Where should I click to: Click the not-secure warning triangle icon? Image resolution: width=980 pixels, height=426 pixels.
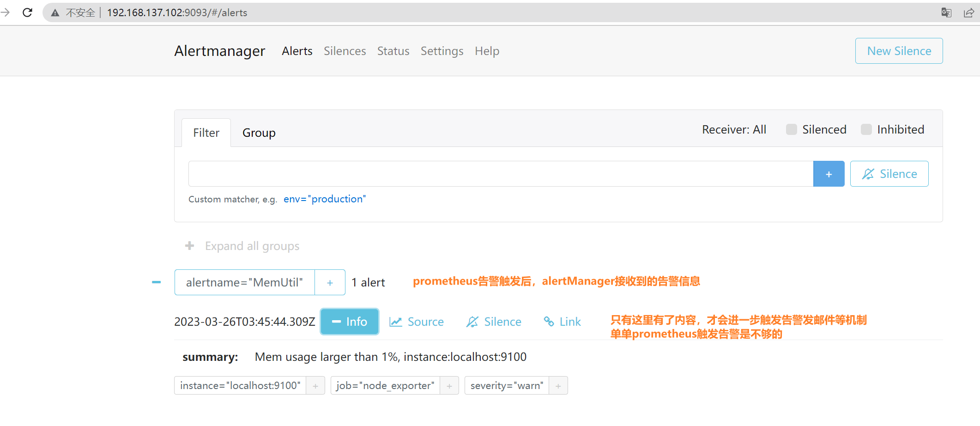[x=55, y=13]
